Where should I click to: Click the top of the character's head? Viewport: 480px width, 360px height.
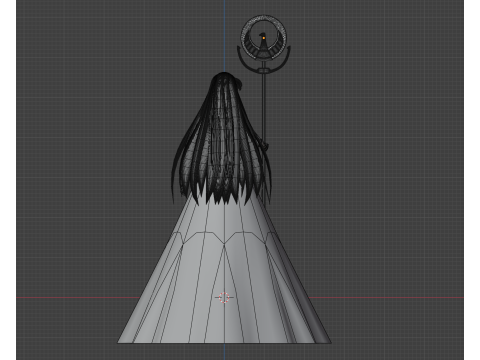[224, 75]
